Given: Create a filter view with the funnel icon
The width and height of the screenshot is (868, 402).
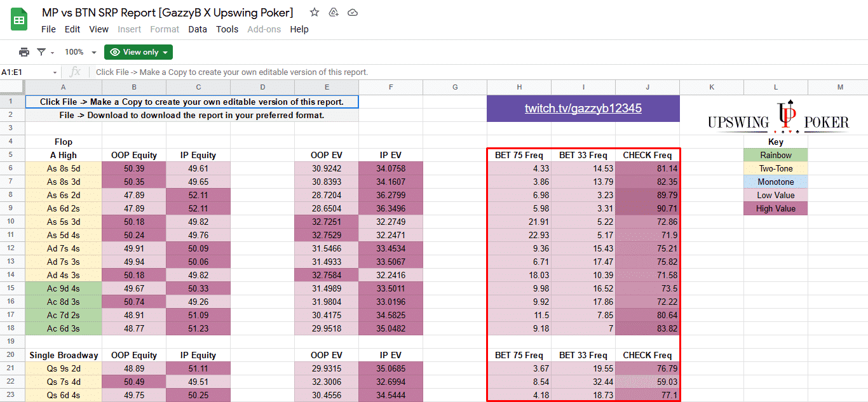Looking at the screenshot, I should click(x=40, y=51).
